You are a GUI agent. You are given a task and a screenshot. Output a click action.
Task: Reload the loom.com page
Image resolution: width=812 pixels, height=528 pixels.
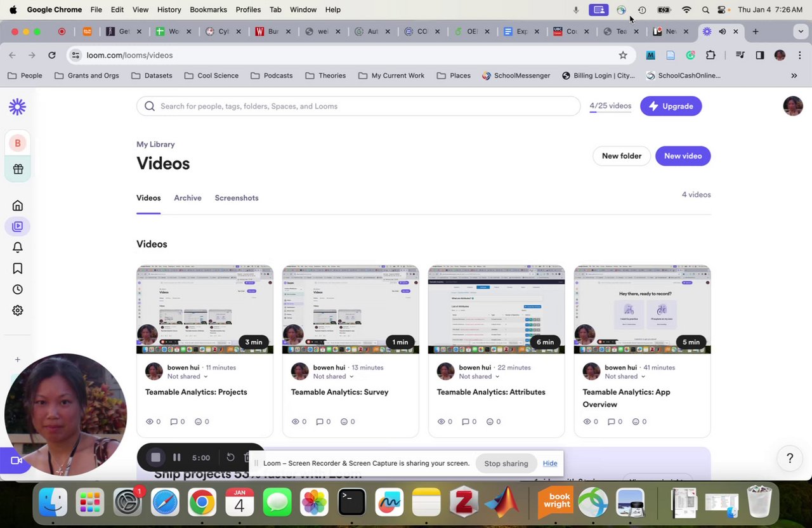point(52,55)
